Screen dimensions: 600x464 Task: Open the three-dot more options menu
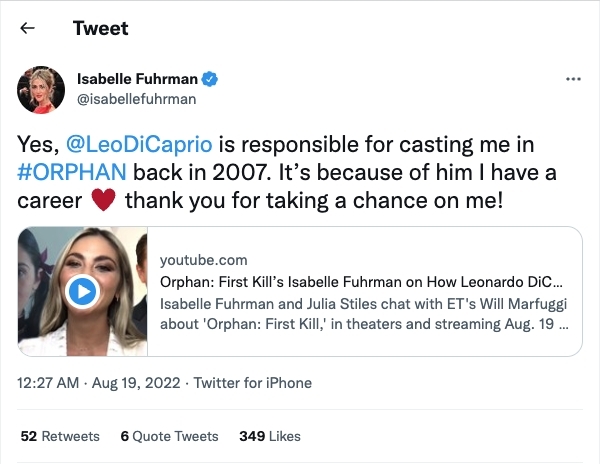(x=572, y=79)
